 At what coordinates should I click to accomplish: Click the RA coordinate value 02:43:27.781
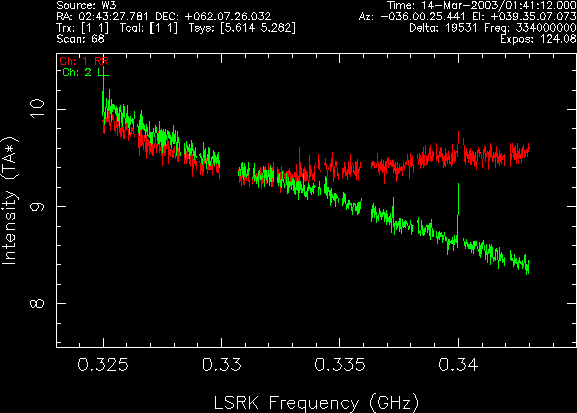click(113, 17)
